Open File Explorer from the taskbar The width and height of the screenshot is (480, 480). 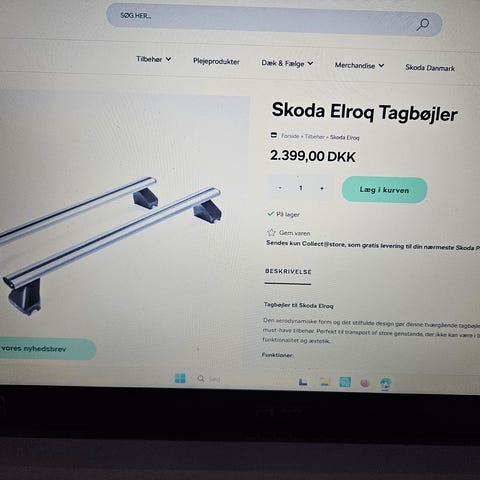(325, 382)
